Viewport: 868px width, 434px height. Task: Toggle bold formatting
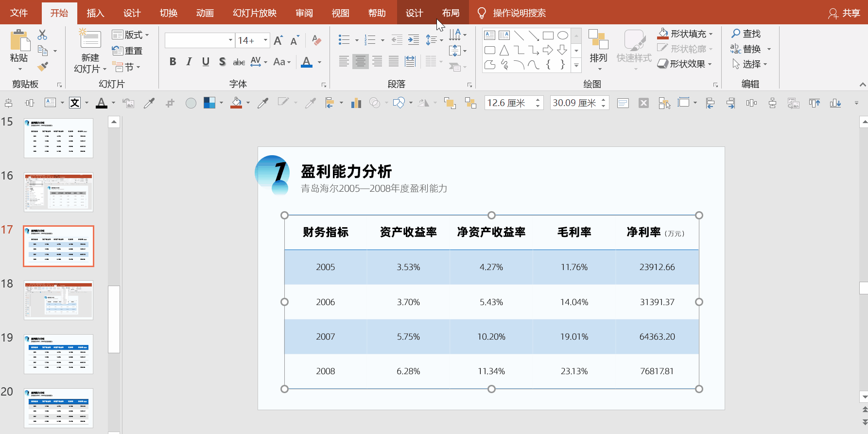[173, 62]
